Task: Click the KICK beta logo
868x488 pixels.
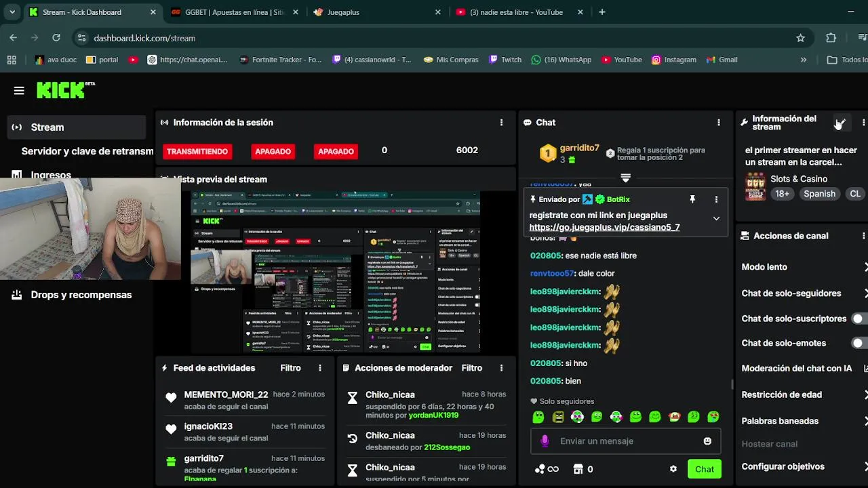Action: [x=66, y=90]
